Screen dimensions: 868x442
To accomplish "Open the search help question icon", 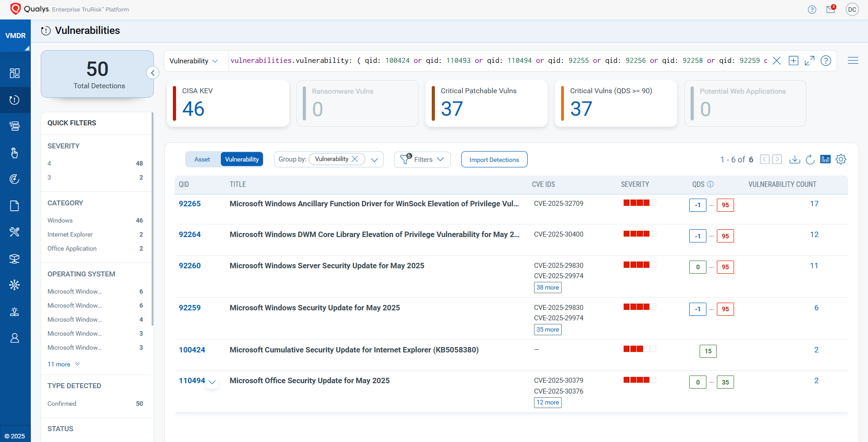I will (826, 61).
